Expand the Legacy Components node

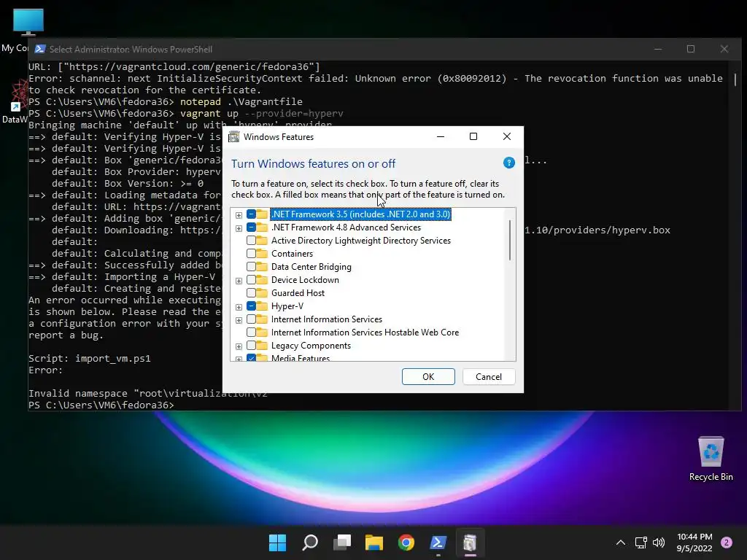[239, 346]
